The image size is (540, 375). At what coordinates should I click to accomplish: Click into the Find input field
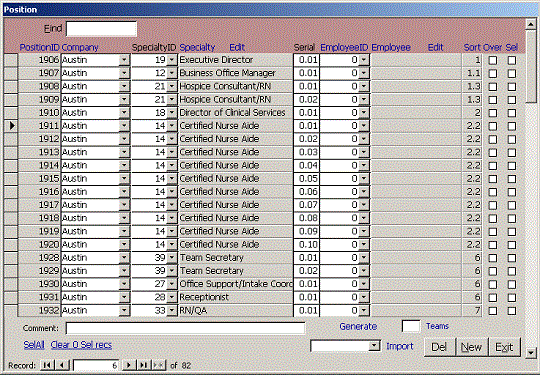pyautogui.click(x=101, y=29)
